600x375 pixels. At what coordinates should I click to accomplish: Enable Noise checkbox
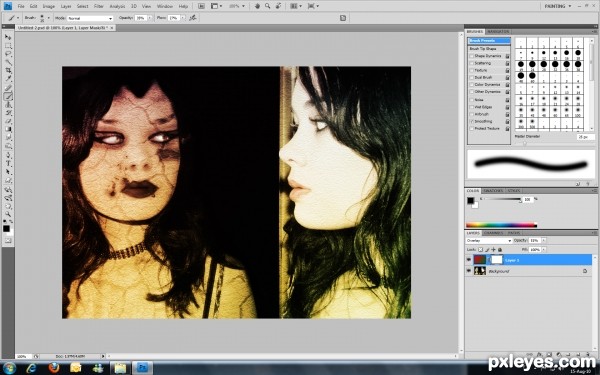point(471,99)
